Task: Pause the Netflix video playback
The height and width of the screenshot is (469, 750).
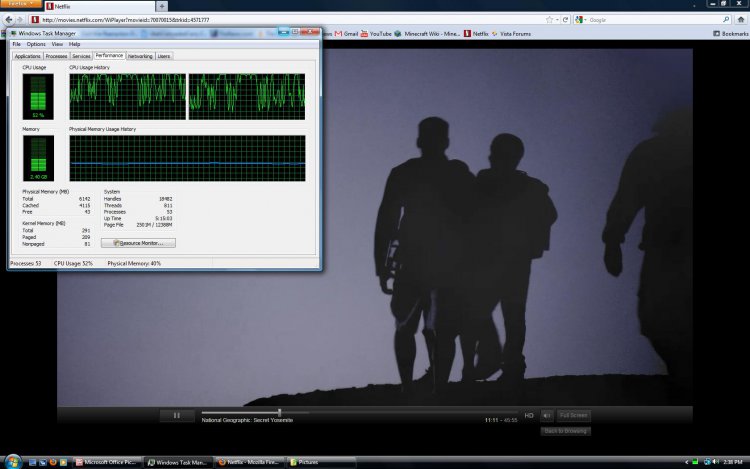Action: (x=177, y=415)
